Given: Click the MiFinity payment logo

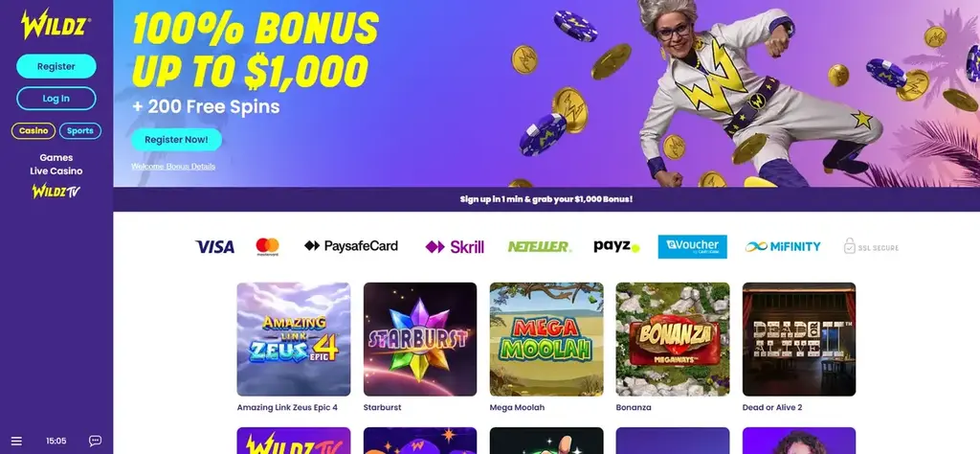Looking at the screenshot, I should click(783, 246).
